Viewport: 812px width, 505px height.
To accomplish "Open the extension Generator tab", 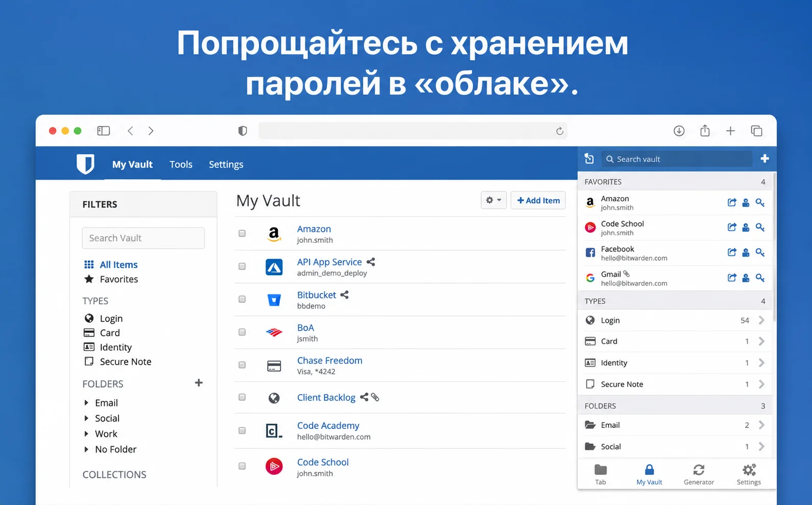I will click(x=699, y=474).
